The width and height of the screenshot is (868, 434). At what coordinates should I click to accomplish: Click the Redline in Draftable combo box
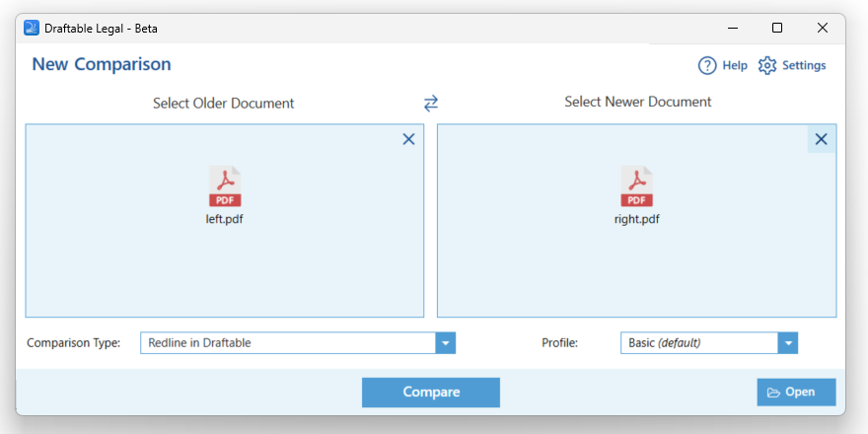[298, 343]
